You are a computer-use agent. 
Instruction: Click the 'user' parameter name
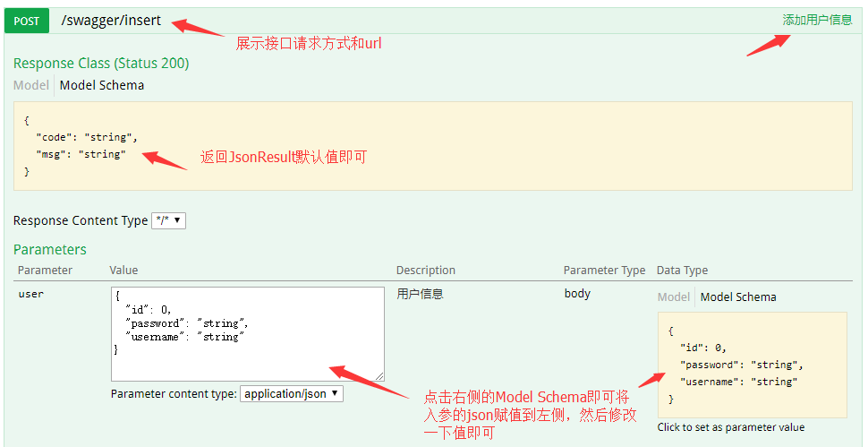tap(31, 294)
